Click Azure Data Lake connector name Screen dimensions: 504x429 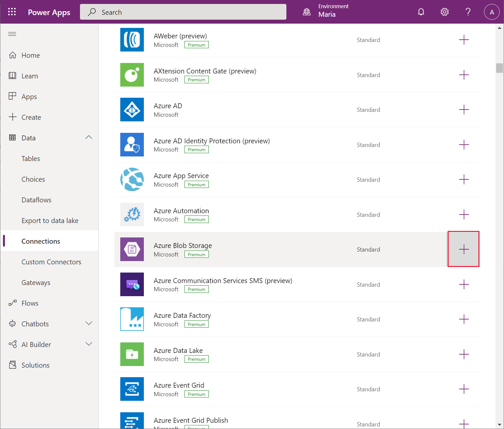click(x=178, y=350)
